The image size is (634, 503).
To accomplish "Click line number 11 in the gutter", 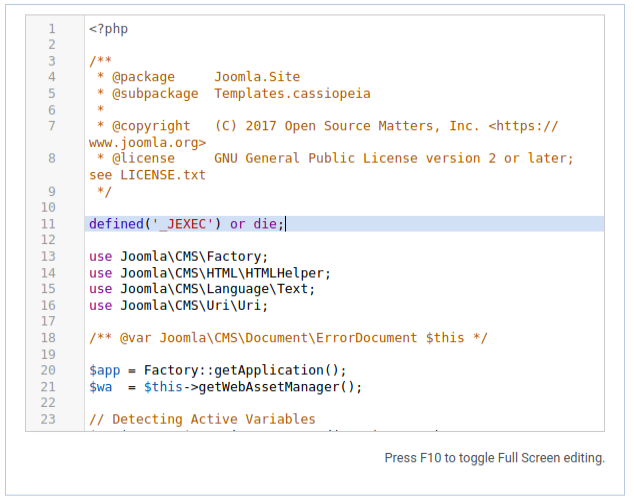I will coord(49,224).
